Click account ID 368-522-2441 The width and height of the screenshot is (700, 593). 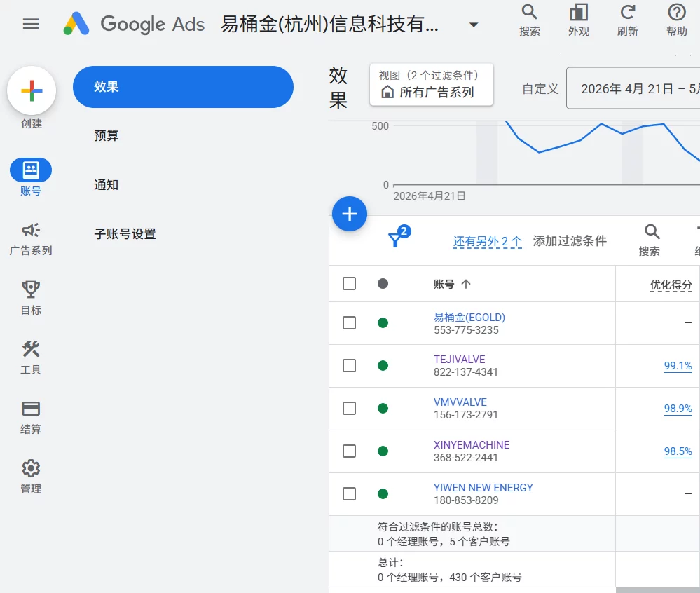tap(466, 458)
